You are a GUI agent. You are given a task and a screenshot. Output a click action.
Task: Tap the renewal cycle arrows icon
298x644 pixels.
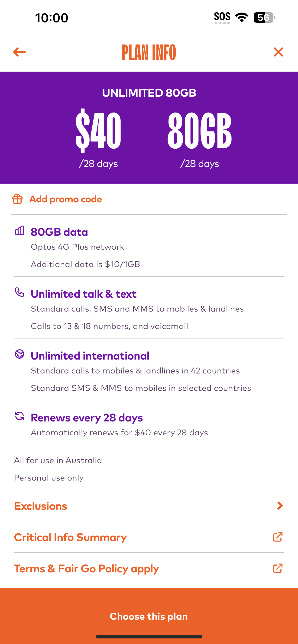point(19,416)
